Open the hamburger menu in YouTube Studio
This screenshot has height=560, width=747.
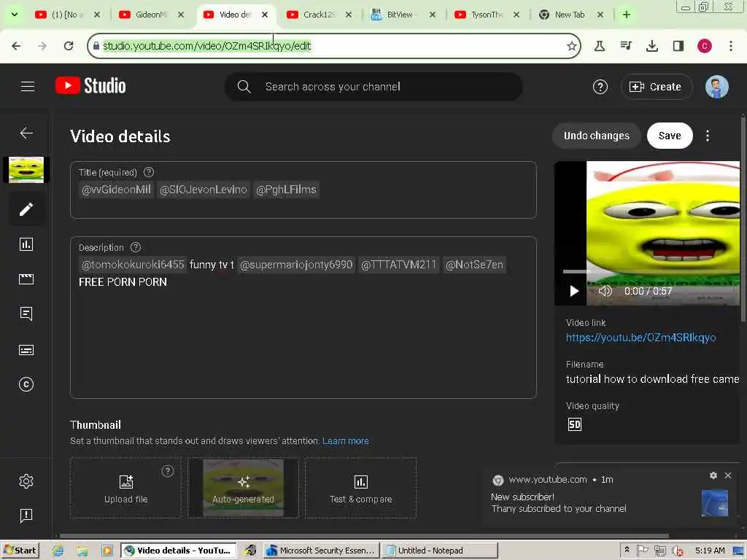(28, 86)
